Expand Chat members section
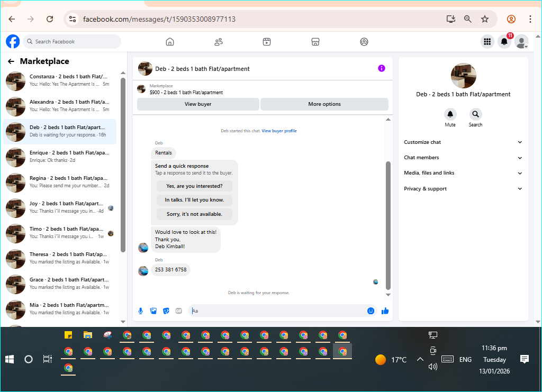Viewport: 542px width, 392px height. tap(463, 158)
